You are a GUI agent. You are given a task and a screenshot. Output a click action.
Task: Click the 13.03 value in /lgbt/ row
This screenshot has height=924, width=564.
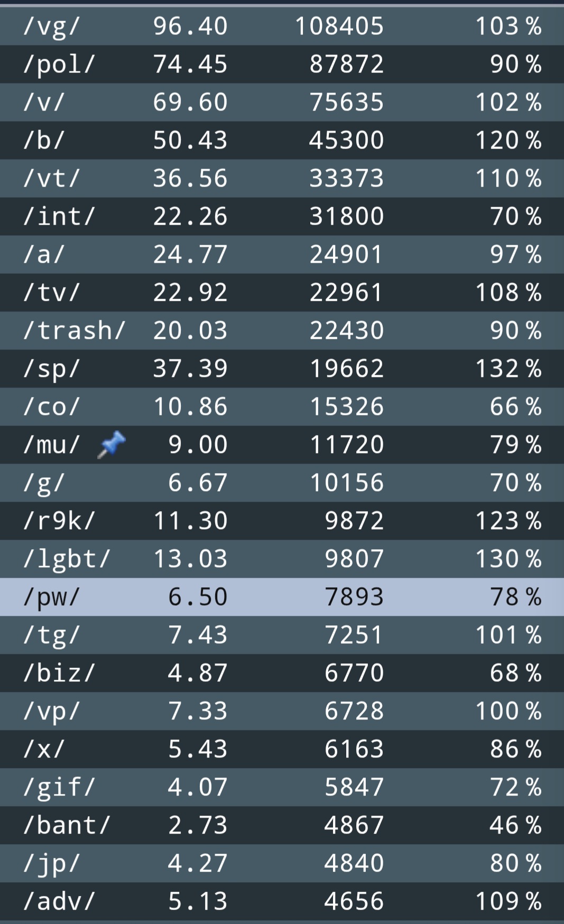tap(190, 559)
